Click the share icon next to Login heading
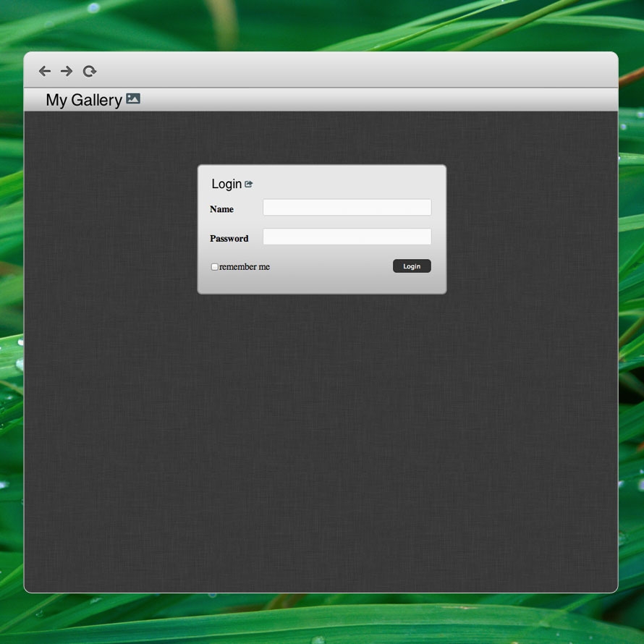 [248, 184]
